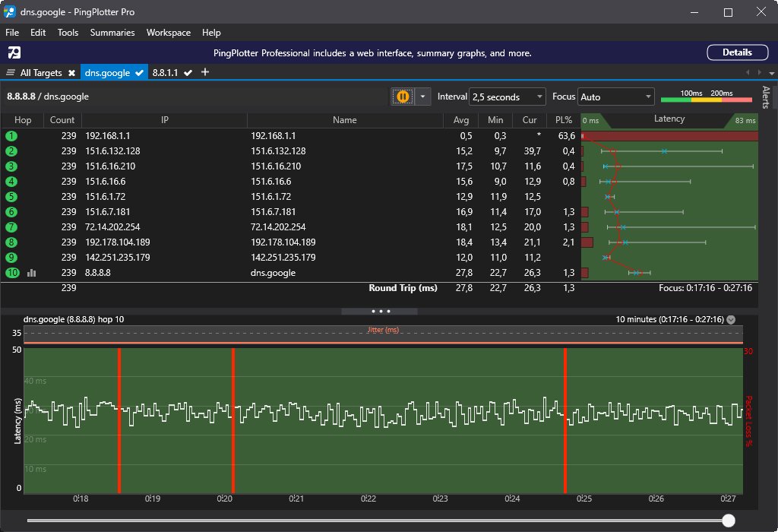Click the tab scroll right arrow
The image size is (778, 532).
coord(759,72)
